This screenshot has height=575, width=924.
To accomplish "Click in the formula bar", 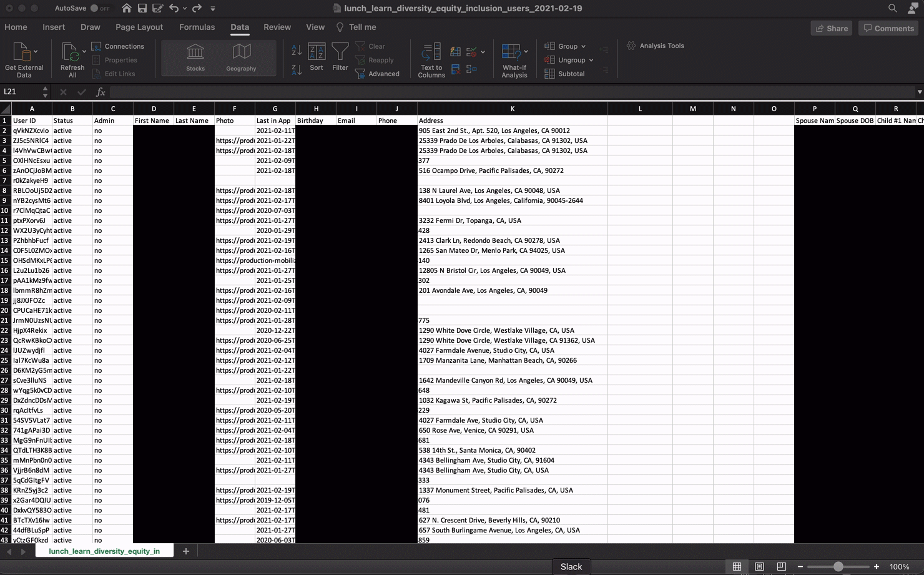I will 512,92.
